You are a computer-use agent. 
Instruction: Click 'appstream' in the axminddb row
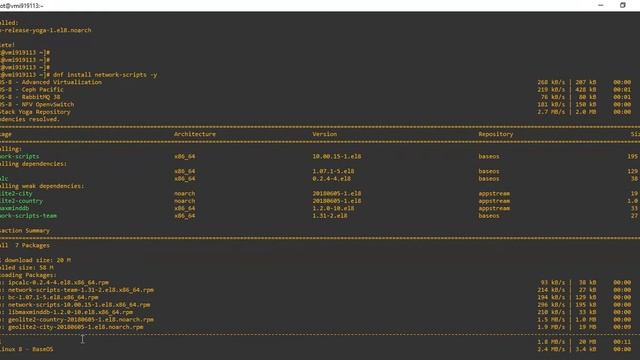click(494, 208)
